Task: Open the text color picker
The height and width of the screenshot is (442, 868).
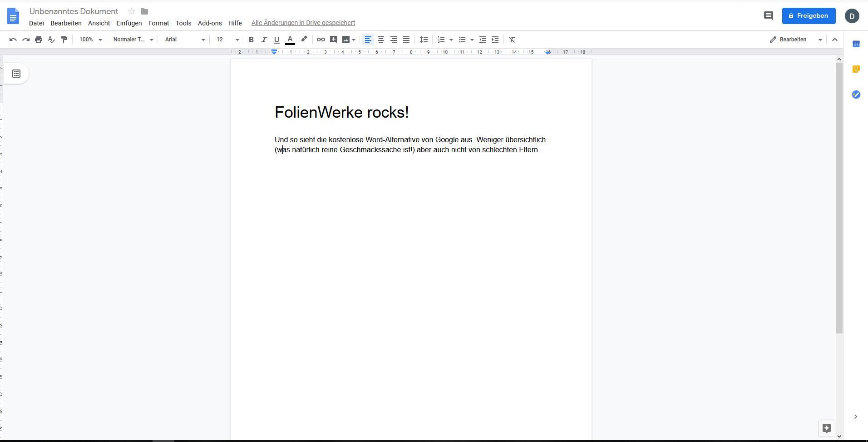Action: click(x=290, y=40)
